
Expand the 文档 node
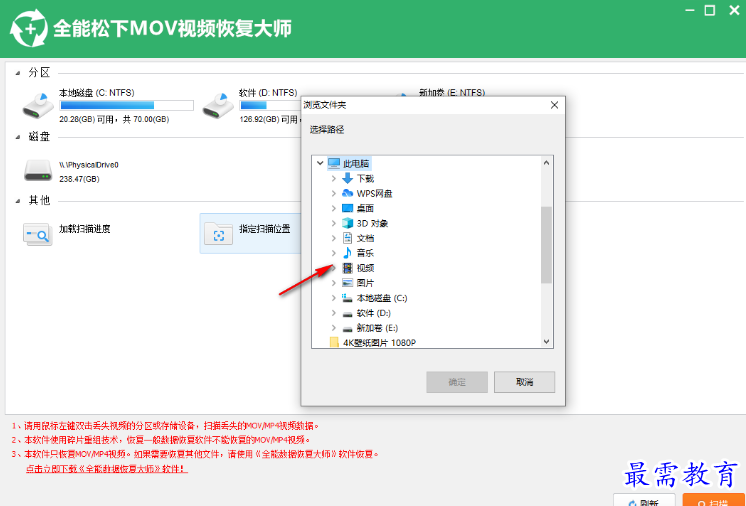point(334,238)
